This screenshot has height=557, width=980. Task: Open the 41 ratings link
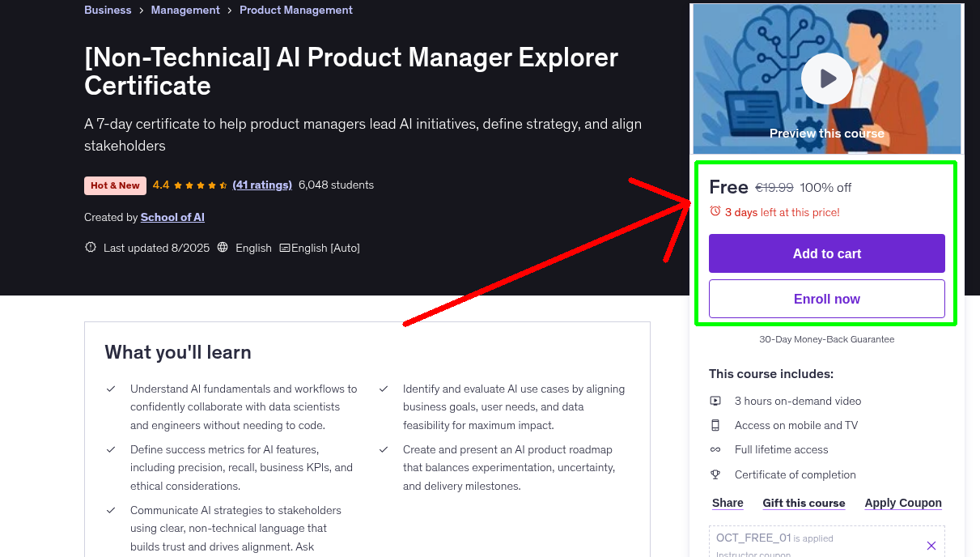coord(262,185)
